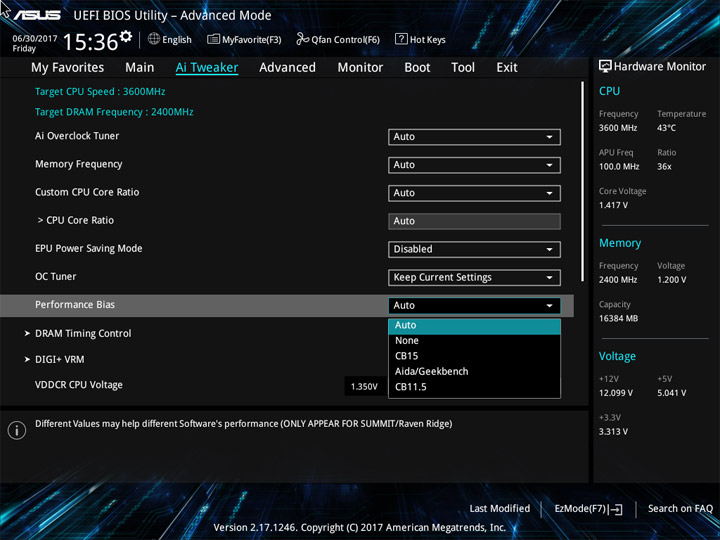The width and height of the screenshot is (720, 540).
Task: Click Last Modified button
Action: click(x=500, y=509)
